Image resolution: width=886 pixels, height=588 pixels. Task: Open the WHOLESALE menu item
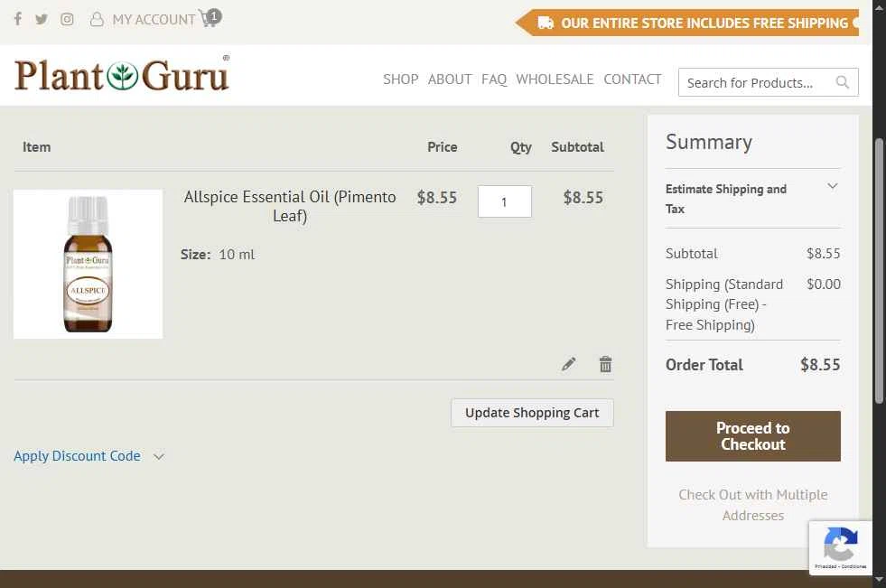[x=555, y=79]
